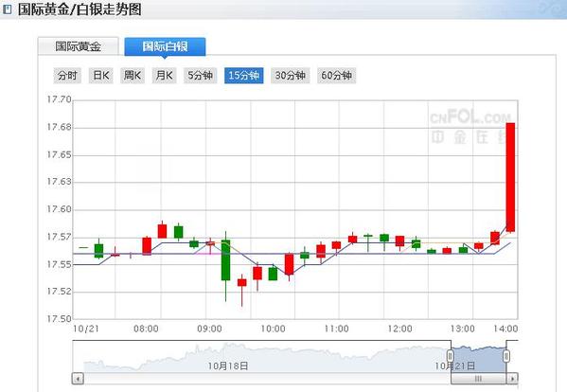
Task: Grab the navigator's right range handle
Action: click(x=506, y=356)
